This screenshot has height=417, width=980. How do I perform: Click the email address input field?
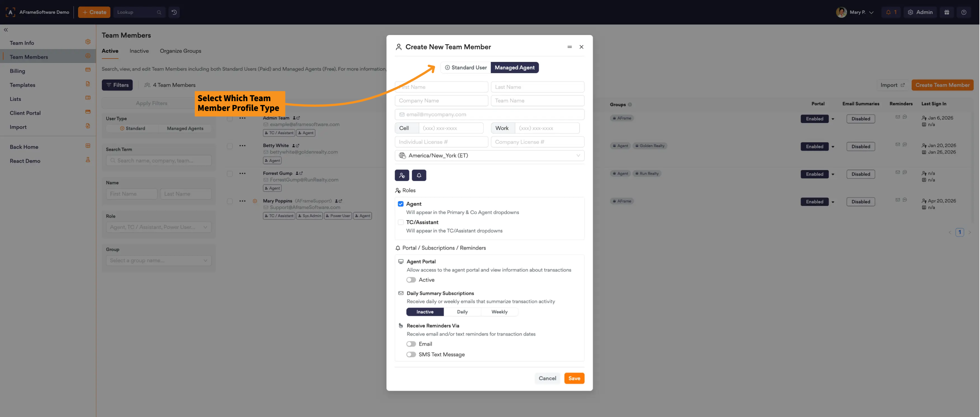tap(489, 114)
